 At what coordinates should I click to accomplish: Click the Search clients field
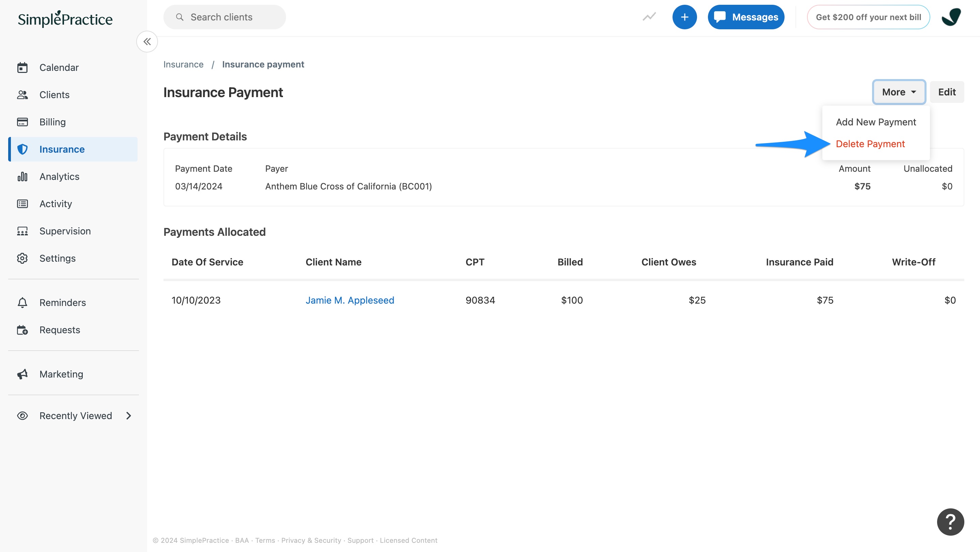224,17
